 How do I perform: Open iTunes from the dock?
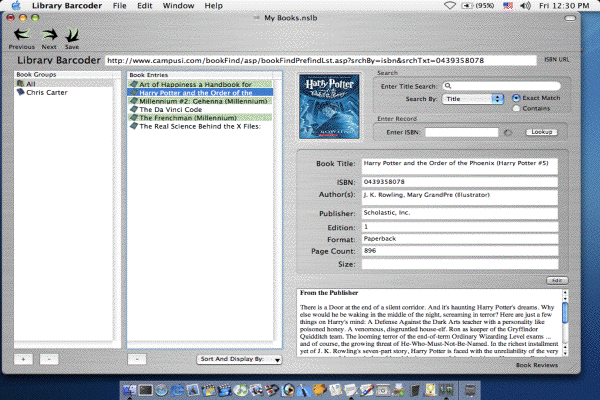tap(240, 390)
